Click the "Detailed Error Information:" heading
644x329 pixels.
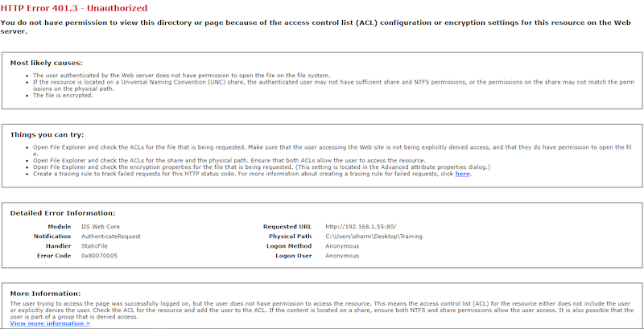pos(63,213)
